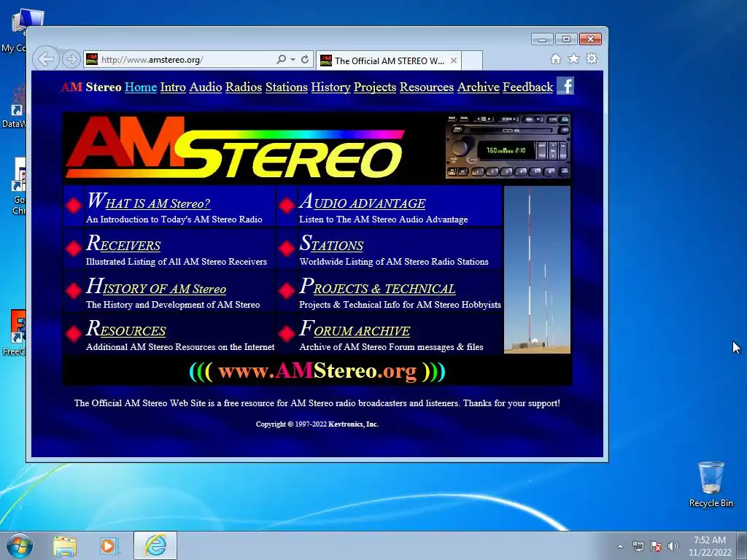
Task: Open the History navigation link in top menu
Action: click(330, 87)
